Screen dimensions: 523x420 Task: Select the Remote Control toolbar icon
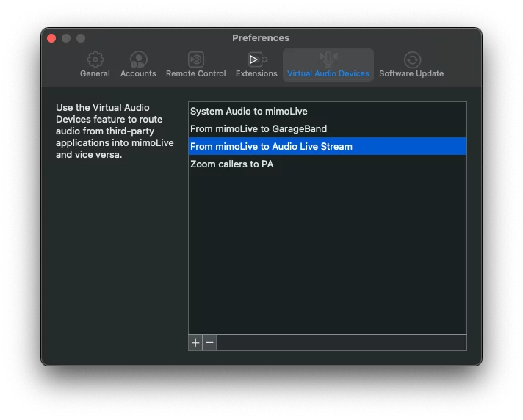(x=196, y=59)
